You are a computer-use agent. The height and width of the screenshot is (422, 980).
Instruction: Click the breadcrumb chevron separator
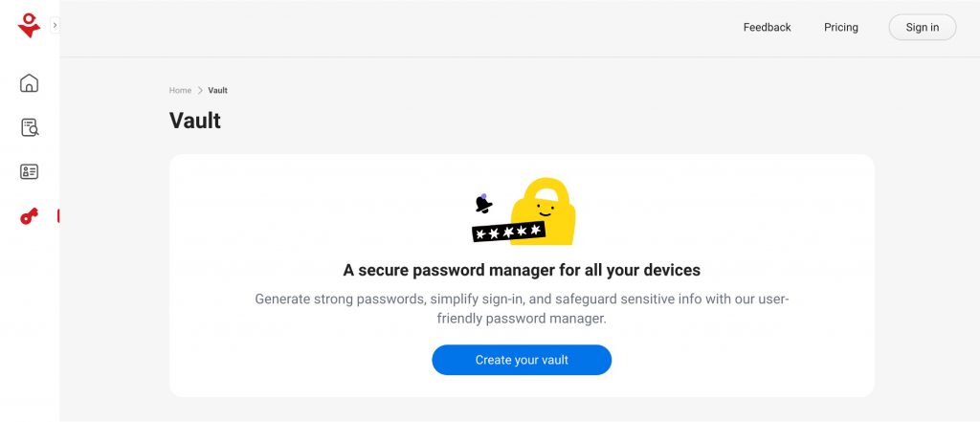(x=200, y=91)
